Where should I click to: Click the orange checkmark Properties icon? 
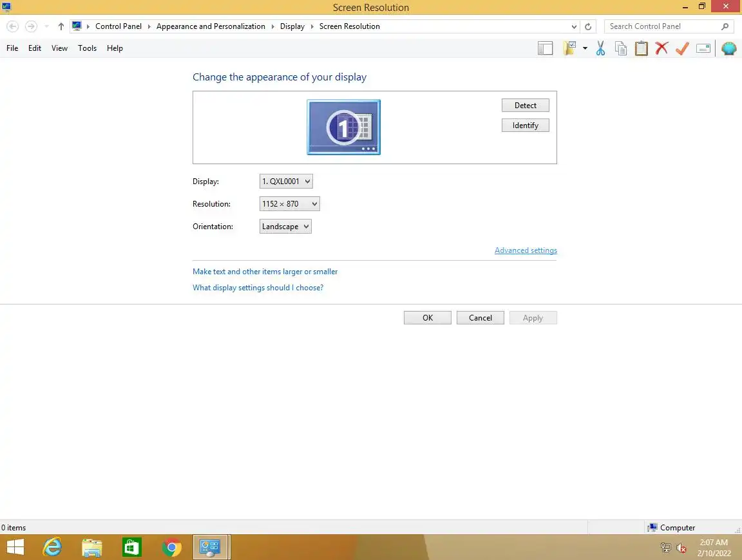682,48
